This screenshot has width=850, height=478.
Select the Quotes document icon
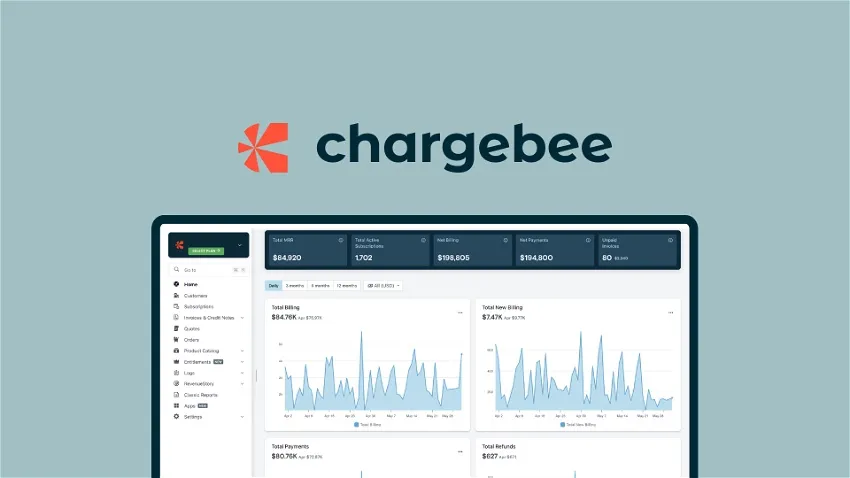coord(176,328)
